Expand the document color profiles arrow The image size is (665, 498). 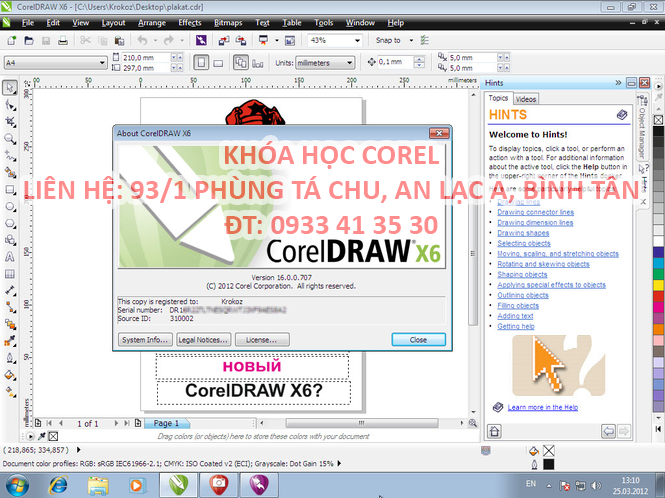[x=339, y=464]
